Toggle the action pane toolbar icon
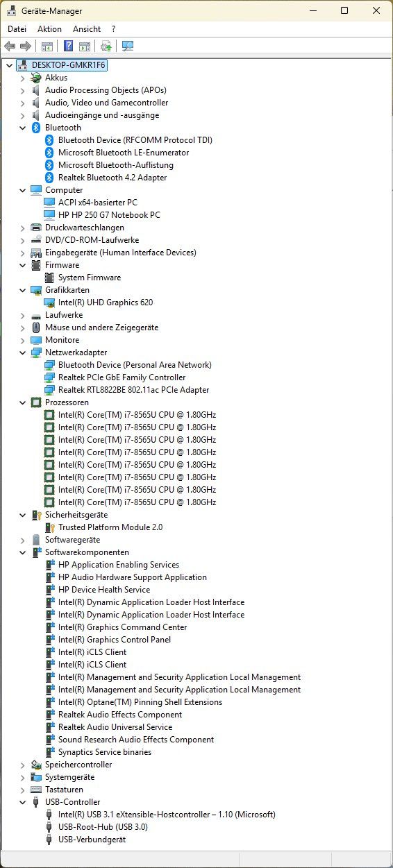Image resolution: width=393 pixels, height=868 pixels. pos(84,46)
